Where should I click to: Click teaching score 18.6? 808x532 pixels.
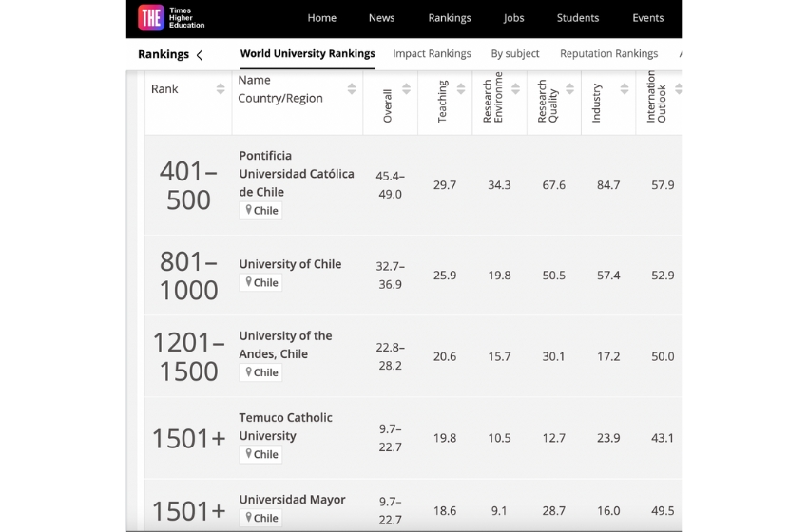coord(445,511)
